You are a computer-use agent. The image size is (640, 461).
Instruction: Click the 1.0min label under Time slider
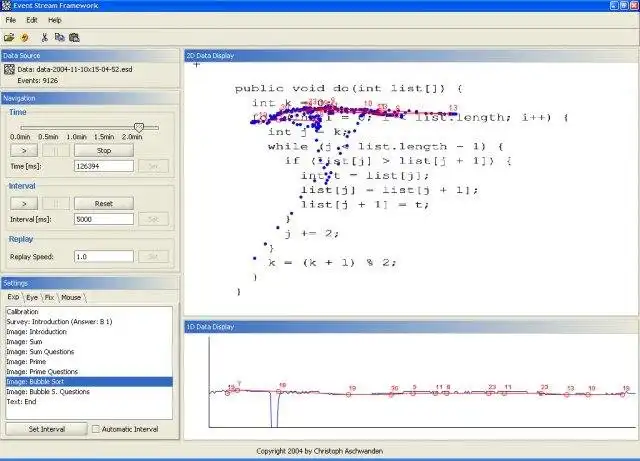pyautogui.click(x=76, y=137)
